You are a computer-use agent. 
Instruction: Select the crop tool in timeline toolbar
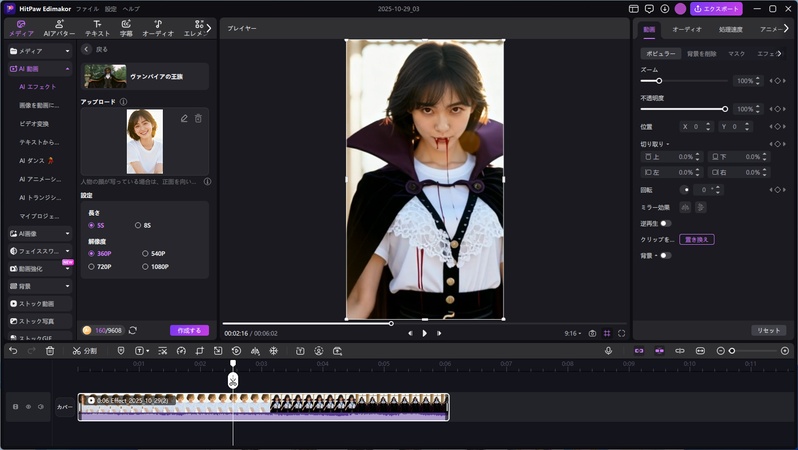pyautogui.click(x=200, y=351)
